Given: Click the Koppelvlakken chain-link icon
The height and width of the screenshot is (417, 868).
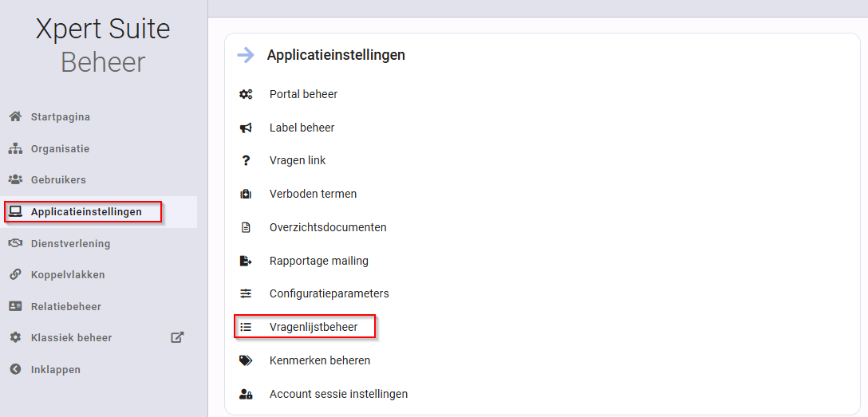Looking at the screenshot, I should point(15,275).
